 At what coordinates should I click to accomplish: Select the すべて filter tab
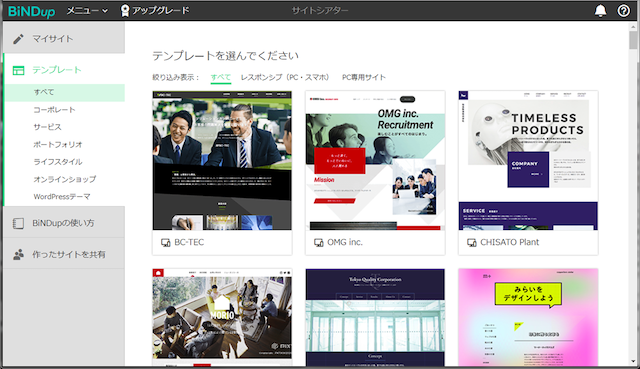click(220, 77)
